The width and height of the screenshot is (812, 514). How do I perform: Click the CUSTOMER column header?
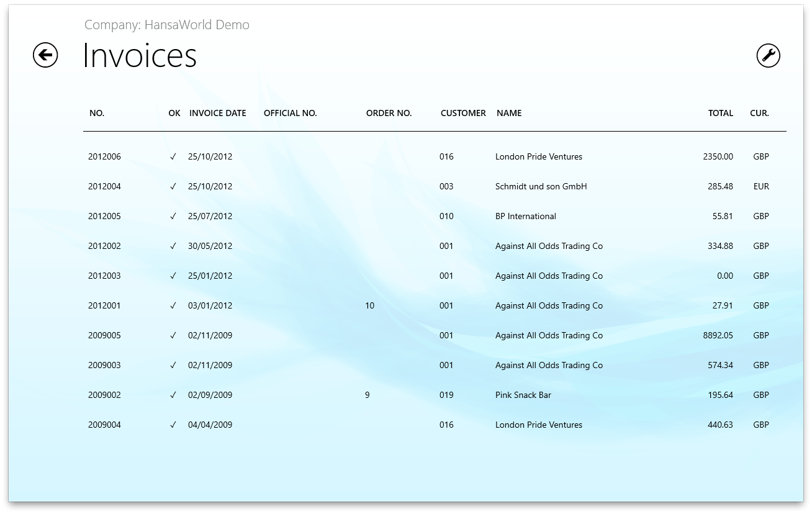coord(463,113)
